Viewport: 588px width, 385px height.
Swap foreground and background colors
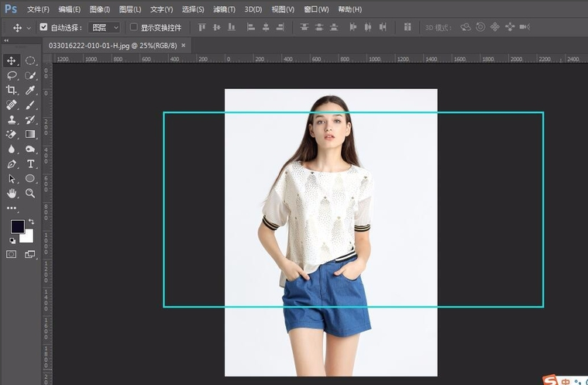pos(31,222)
